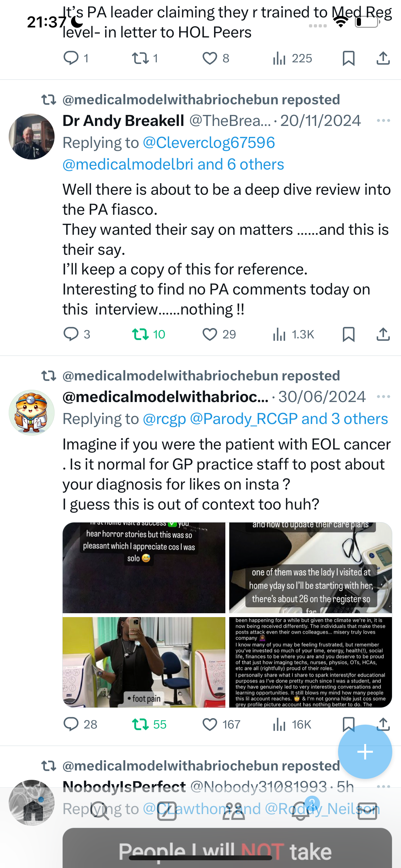Share the Dr Andy Breakell tweet
401x868 pixels.
coord(383,334)
